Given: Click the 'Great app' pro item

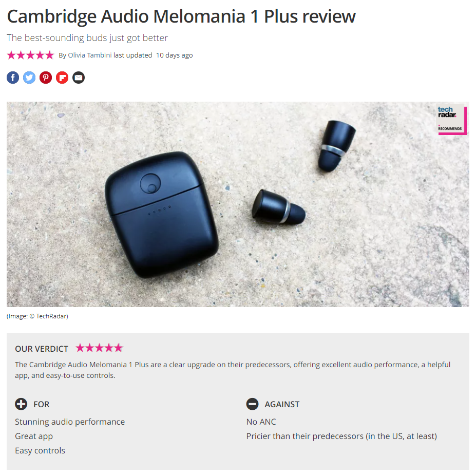Looking at the screenshot, I should click(34, 436).
